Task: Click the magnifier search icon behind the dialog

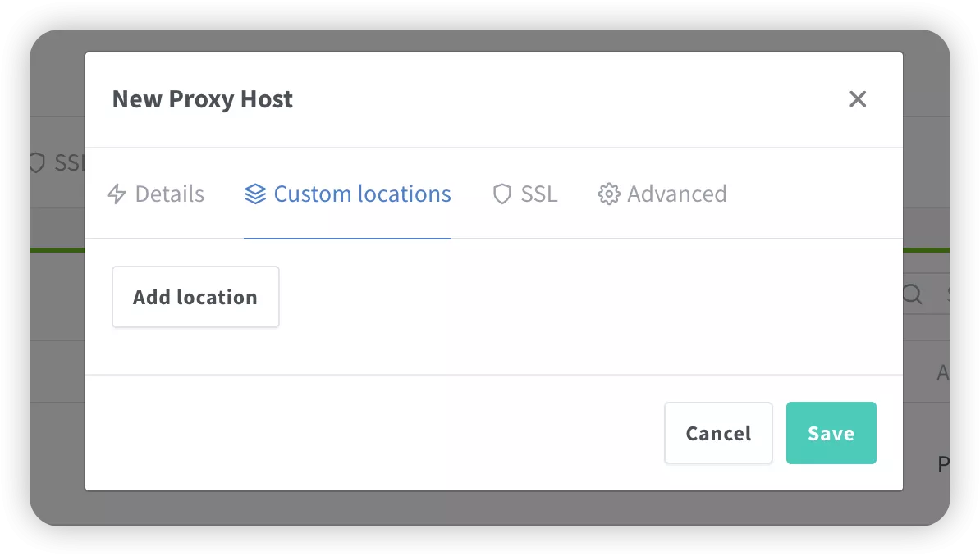Action: coord(912,294)
